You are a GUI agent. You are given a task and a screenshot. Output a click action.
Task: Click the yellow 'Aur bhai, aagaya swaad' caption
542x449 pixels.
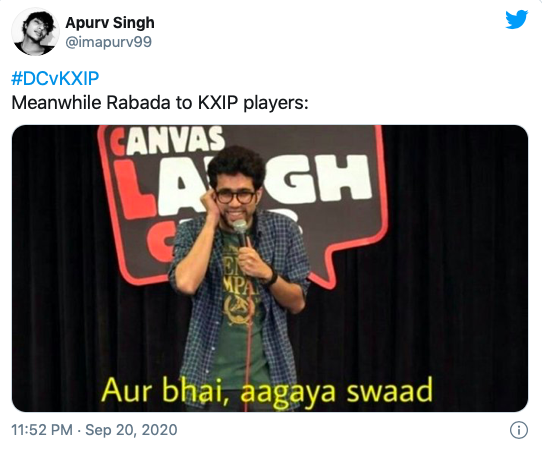click(267, 391)
